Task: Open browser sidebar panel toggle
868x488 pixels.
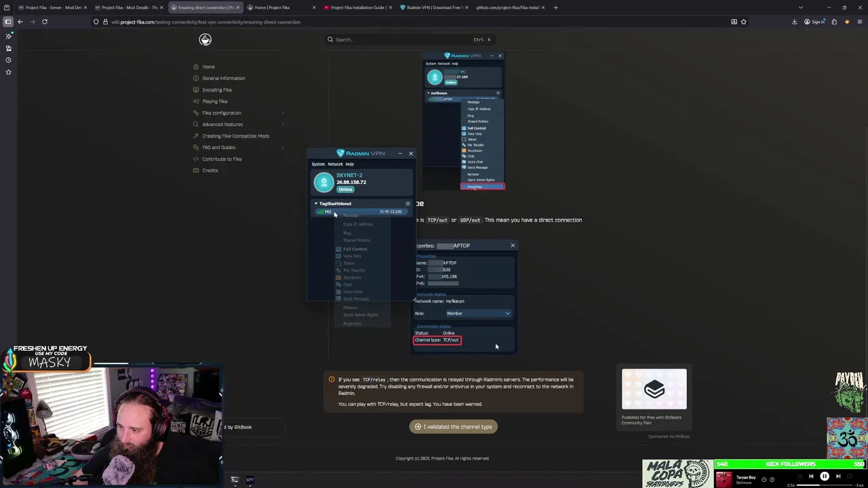Action: [x=8, y=22]
